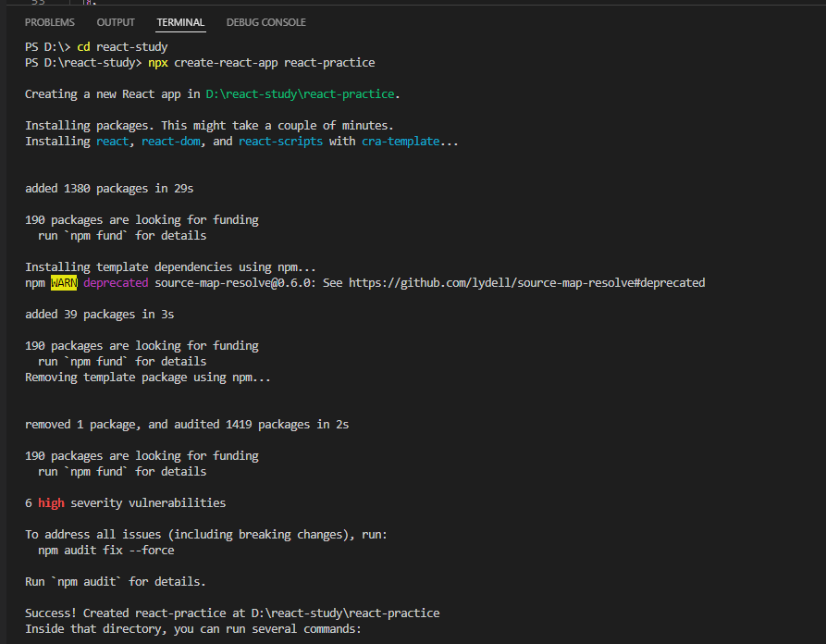
Task: Click 'removed 1 package, and audited 1419' line
Action: click(187, 425)
